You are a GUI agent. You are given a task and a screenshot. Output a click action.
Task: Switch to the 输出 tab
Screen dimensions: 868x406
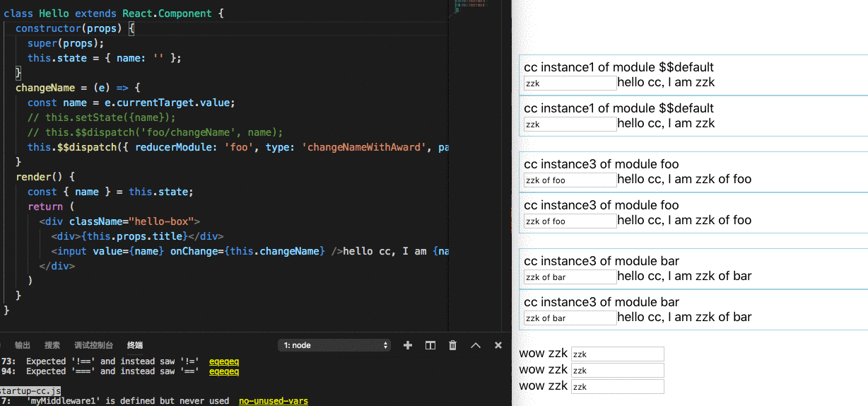(23, 345)
